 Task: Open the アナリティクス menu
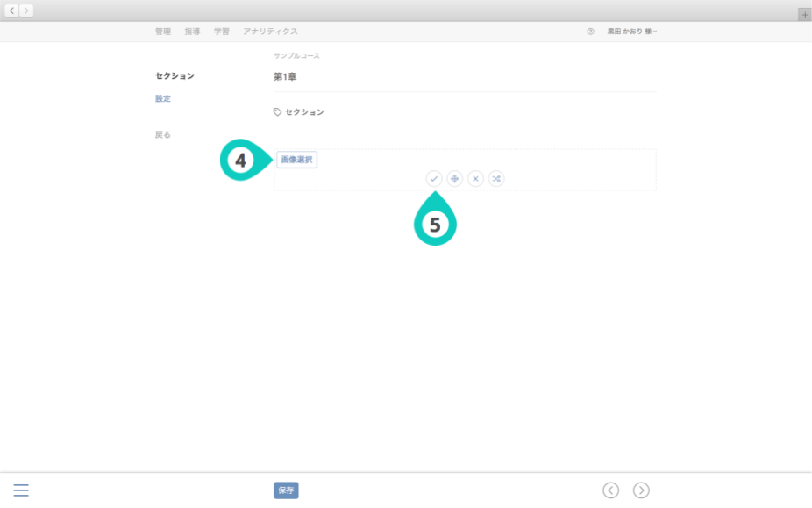tap(270, 32)
